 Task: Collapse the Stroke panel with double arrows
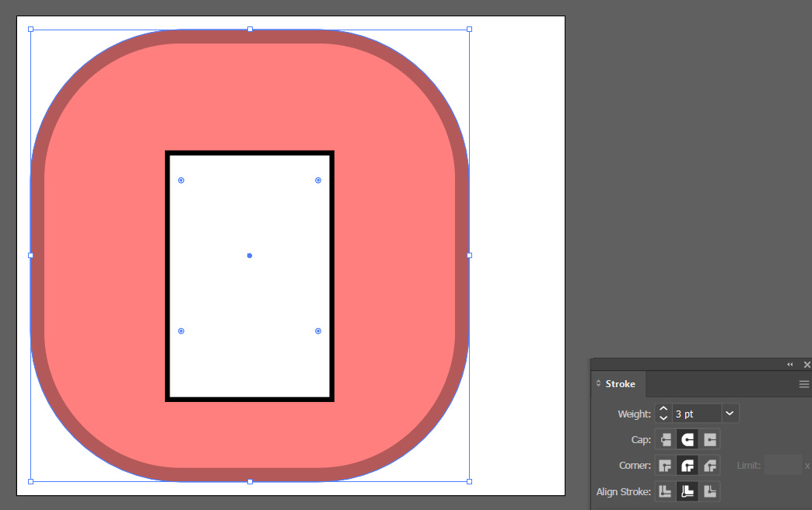point(789,365)
